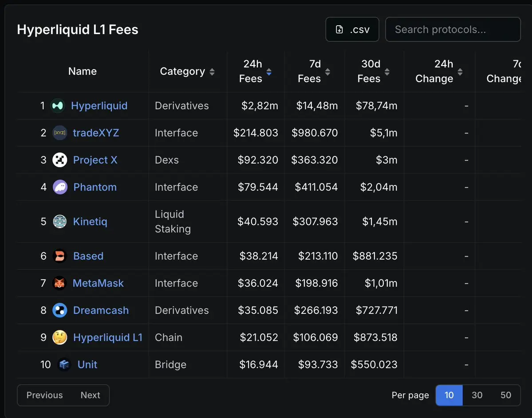Screen dimensions: 532x418
Task: Click the tradeXYZ logo icon
Action: (x=59, y=133)
